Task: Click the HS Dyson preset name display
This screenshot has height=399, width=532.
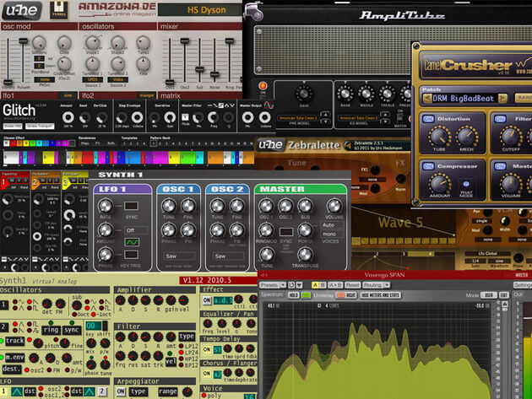Action: [200, 10]
